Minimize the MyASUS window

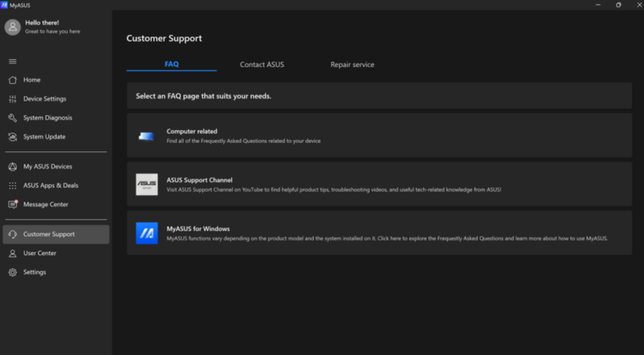pos(598,5)
